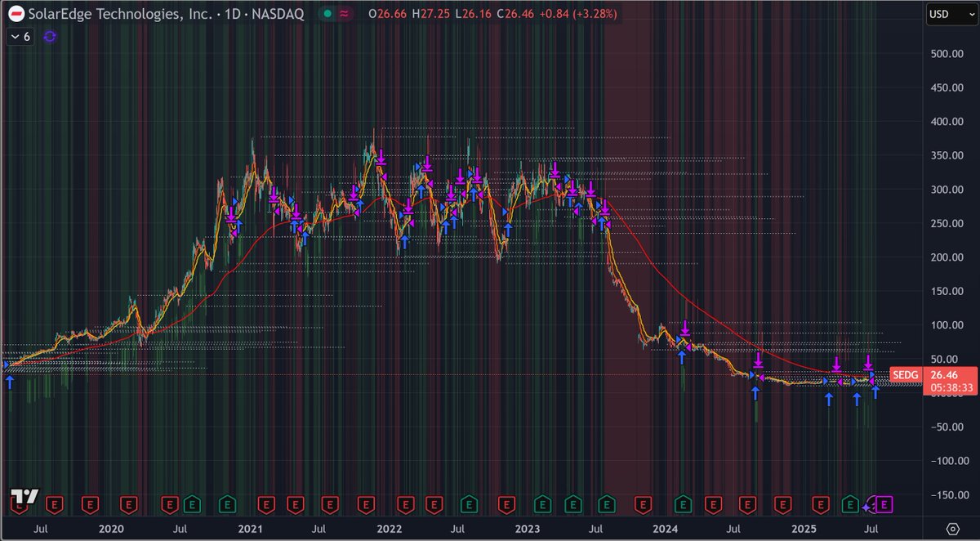Click the only green earnings marker in 2022
The image size is (980, 541).
tap(469, 503)
